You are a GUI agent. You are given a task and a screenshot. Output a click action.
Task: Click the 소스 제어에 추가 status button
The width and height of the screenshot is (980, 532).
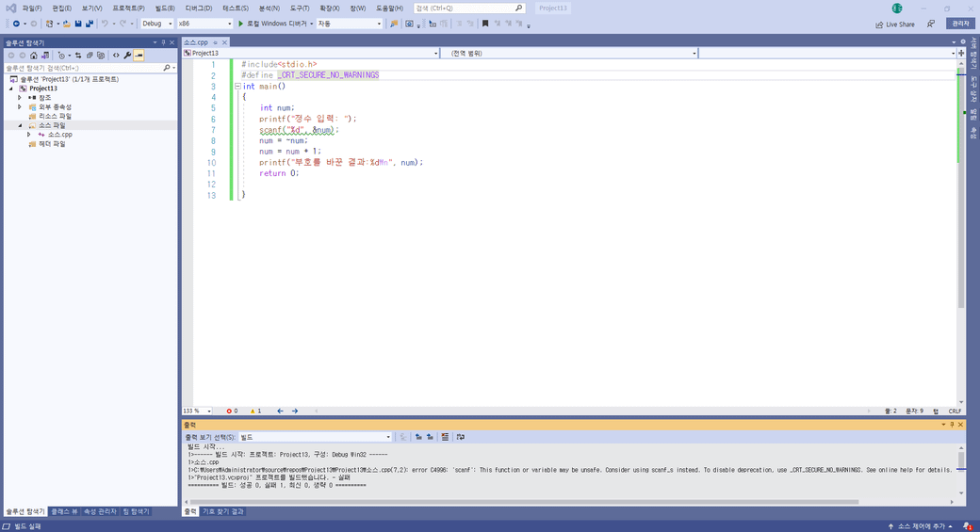[x=920, y=526]
